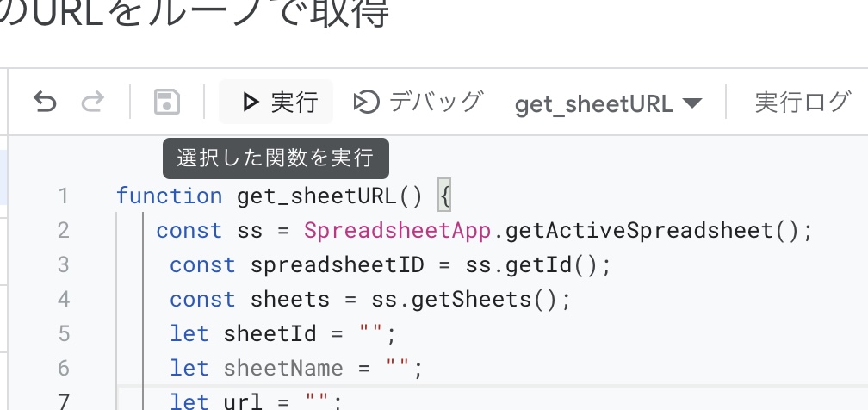Click the redo arrow icon
Viewport: 868px width, 410px height.
[92, 103]
